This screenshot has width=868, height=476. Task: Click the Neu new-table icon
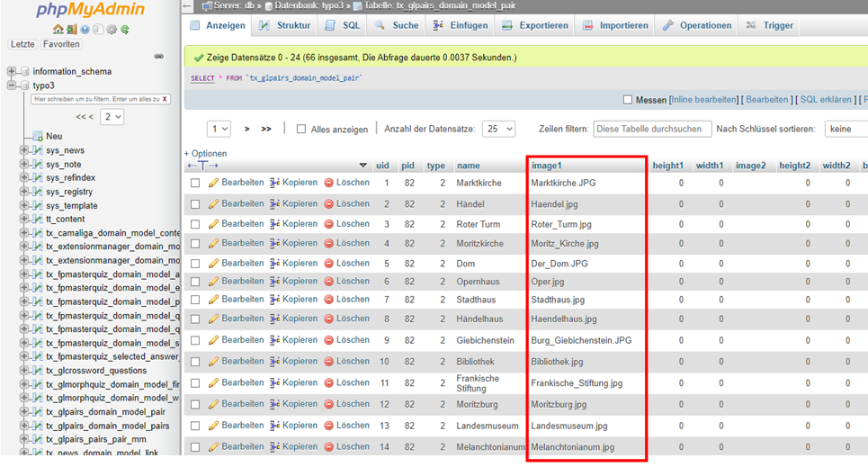click(x=38, y=136)
